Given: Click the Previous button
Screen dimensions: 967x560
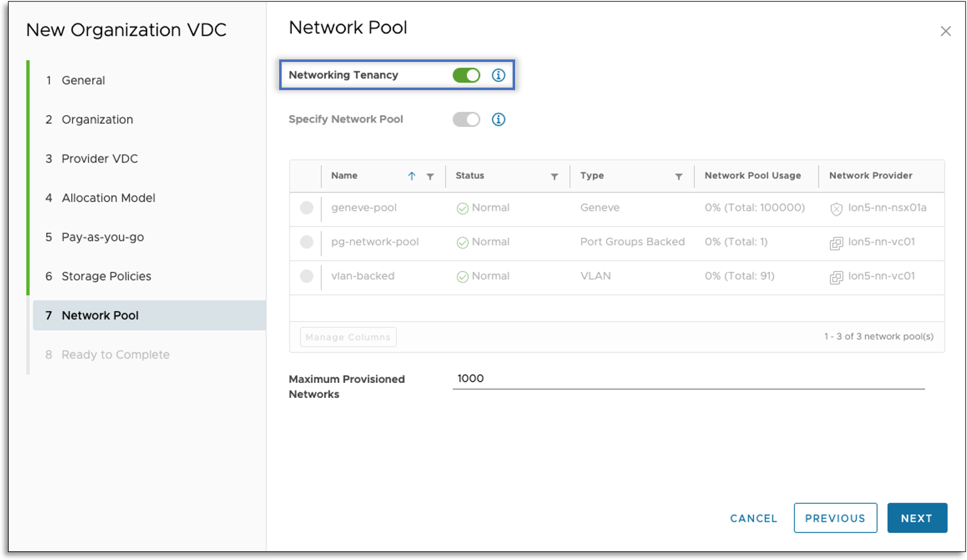Looking at the screenshot, I should (x=835, y=518).
